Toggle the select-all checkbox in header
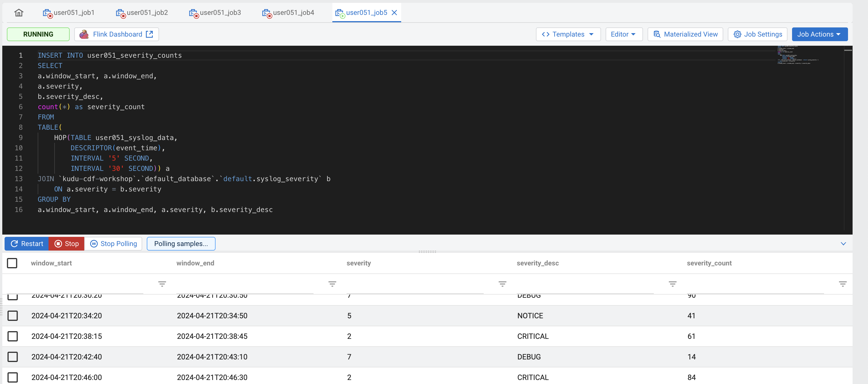The image size is (868, 384). coord(12,263)
